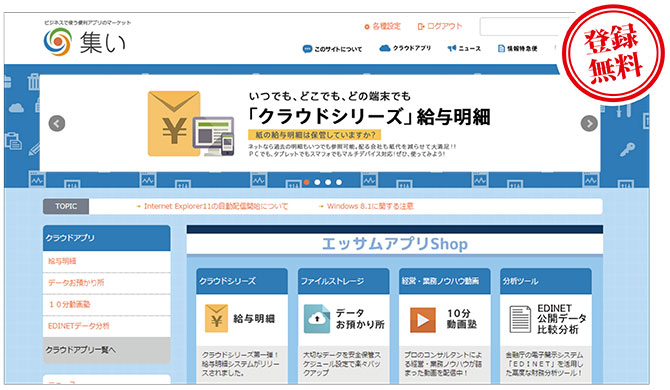This screenshot has width=670, height=390.
Task: Select 分析ツール card header
Action: point(546,281)
